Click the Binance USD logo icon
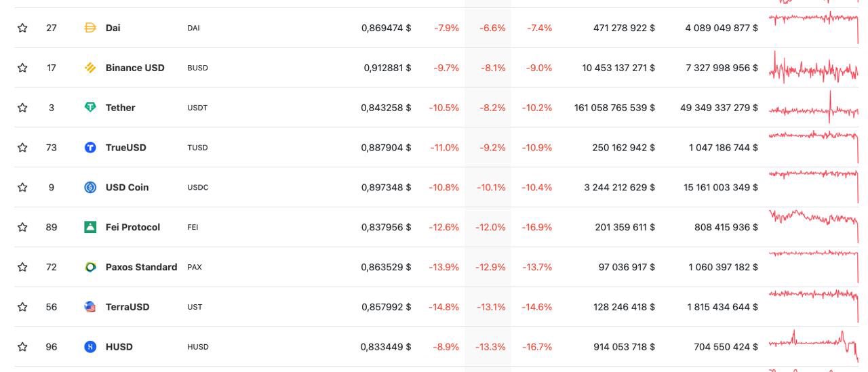The width and height of the screenshot is (868, 372). (x=90, y=68)
